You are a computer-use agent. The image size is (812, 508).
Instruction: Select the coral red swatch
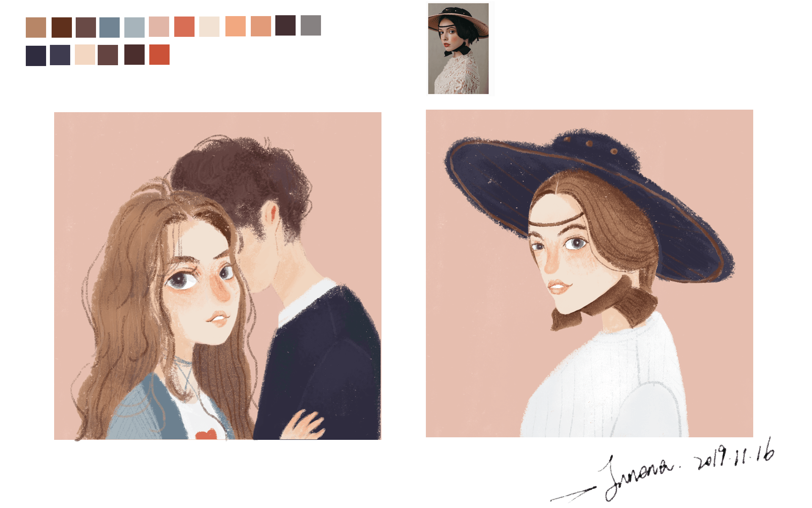184,27
